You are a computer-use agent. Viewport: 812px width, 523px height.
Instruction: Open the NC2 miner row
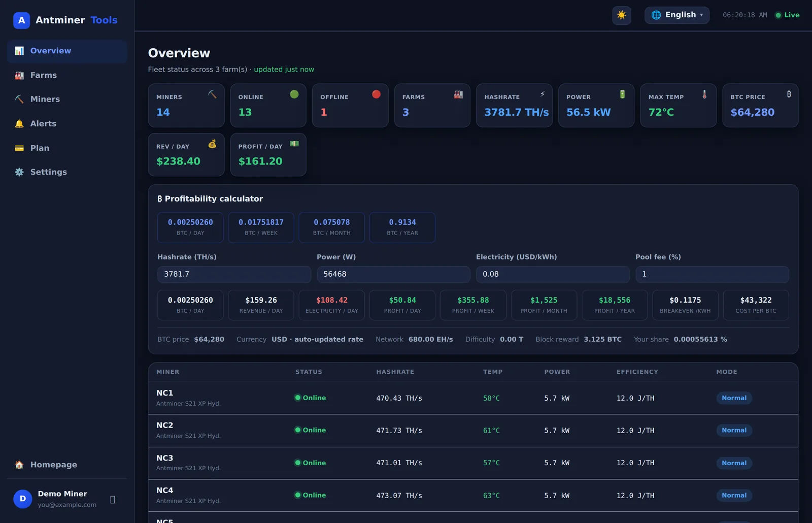coord(473,431)
